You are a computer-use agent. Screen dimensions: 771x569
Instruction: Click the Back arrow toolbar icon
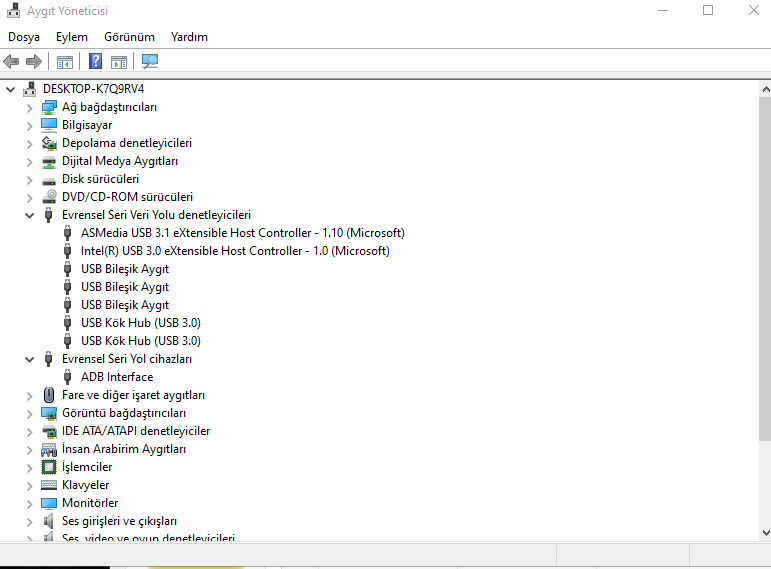(12, 62)
